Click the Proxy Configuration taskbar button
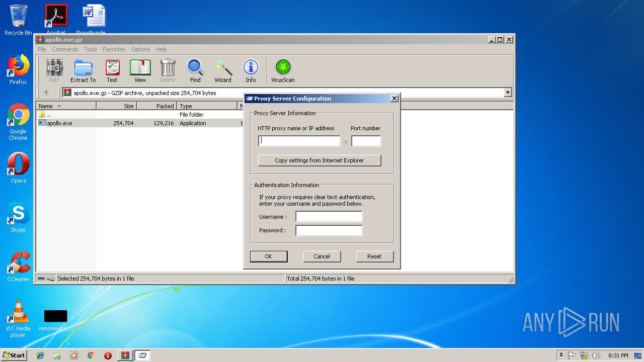This screenshot has width=644, height=362. (142, 355)
